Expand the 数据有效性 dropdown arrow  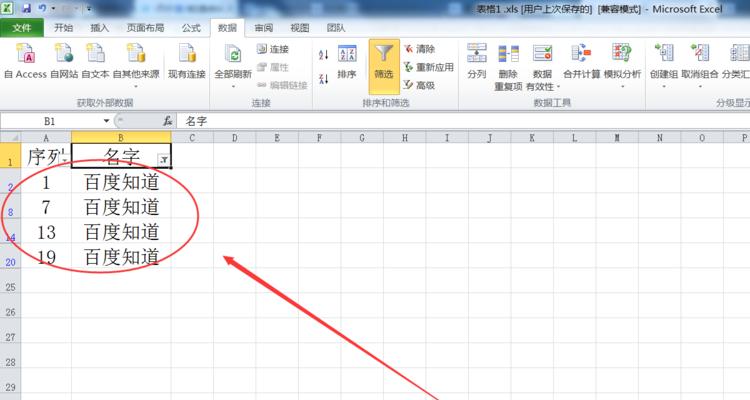558,87
